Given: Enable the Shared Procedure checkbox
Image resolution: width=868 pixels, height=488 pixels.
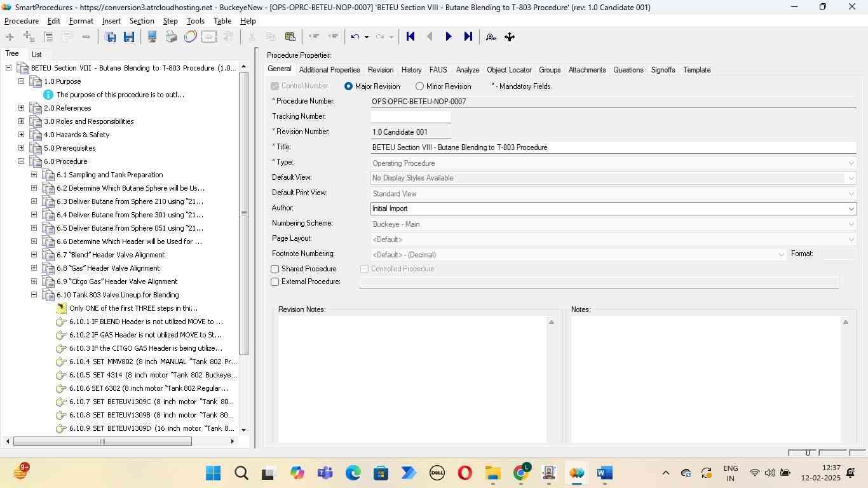Looking at the screenshot, I should 275,269.
